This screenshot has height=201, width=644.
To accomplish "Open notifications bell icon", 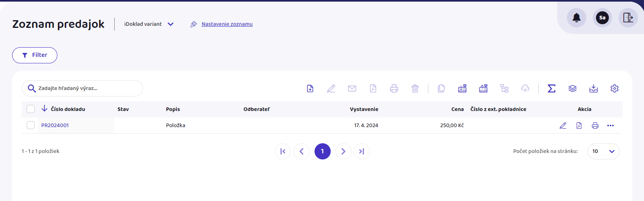I will [577, 18].
